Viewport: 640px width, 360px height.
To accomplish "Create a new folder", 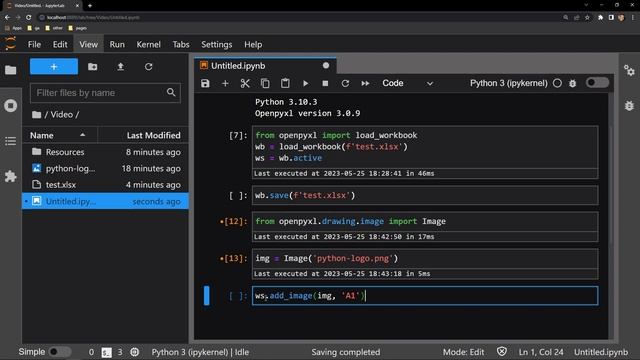I will click(93, 67).
